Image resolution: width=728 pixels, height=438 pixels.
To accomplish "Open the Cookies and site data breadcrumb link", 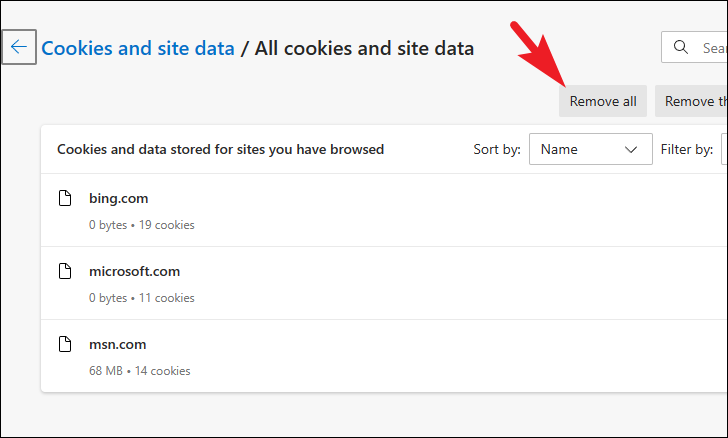I will tap(138, 48).
